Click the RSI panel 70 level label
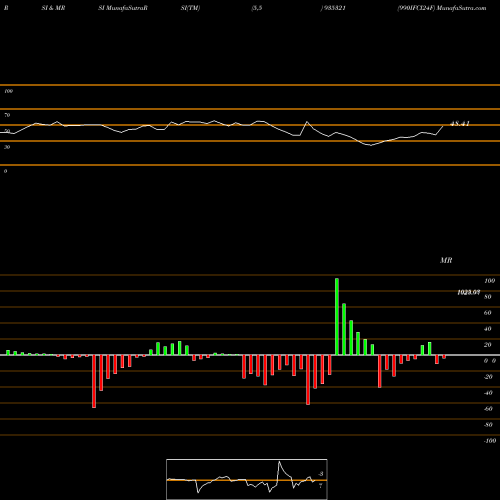The height and width of the screenshot is (500, 500). click(7, 115)
